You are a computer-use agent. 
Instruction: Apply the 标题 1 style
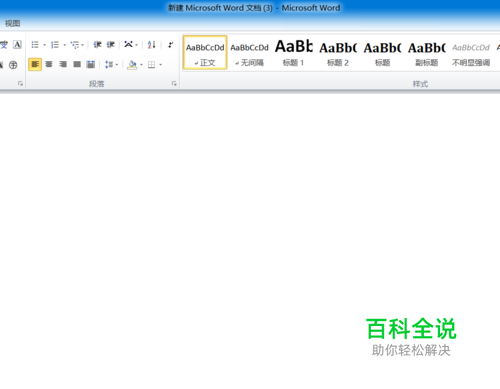click(293, 52)
